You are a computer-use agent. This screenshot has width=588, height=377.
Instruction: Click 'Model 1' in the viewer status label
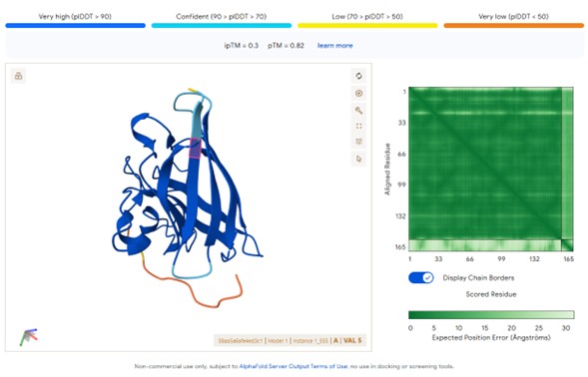(x=278, y=341)
